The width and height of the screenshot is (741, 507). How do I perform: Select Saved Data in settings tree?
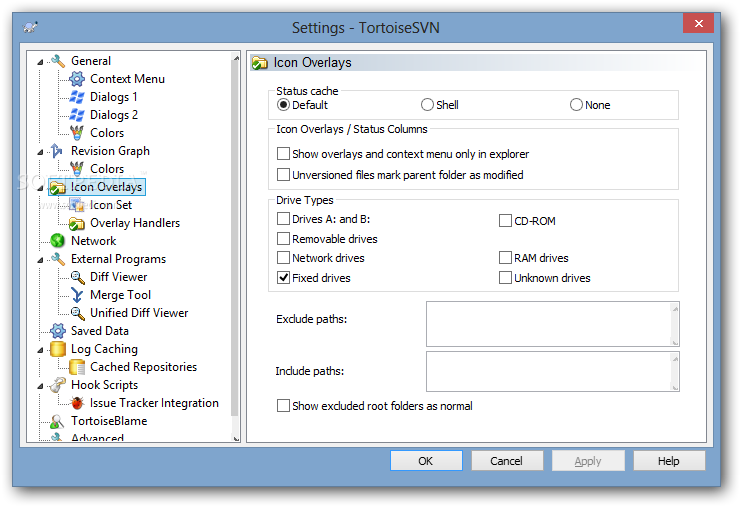(100, 331)
